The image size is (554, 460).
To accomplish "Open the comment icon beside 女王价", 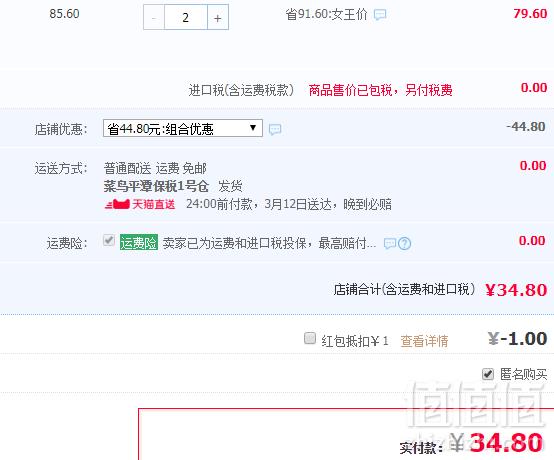I will click(x=380, y=15).
